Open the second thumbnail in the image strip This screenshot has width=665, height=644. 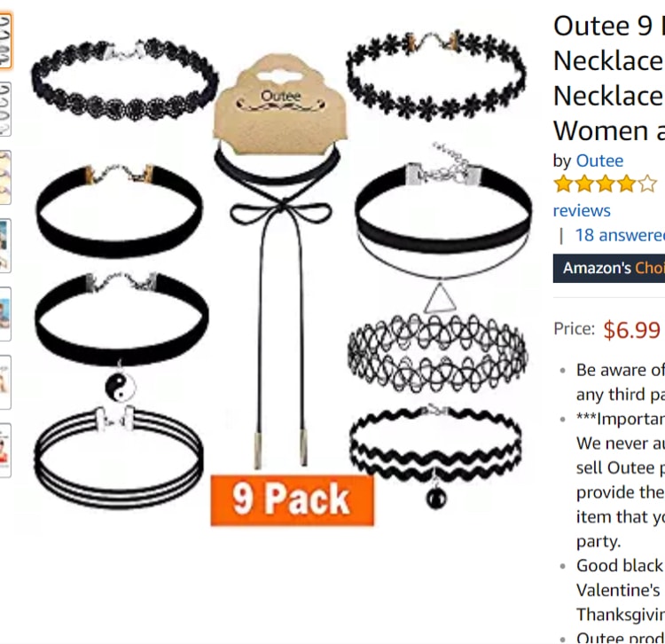[5, 109]
